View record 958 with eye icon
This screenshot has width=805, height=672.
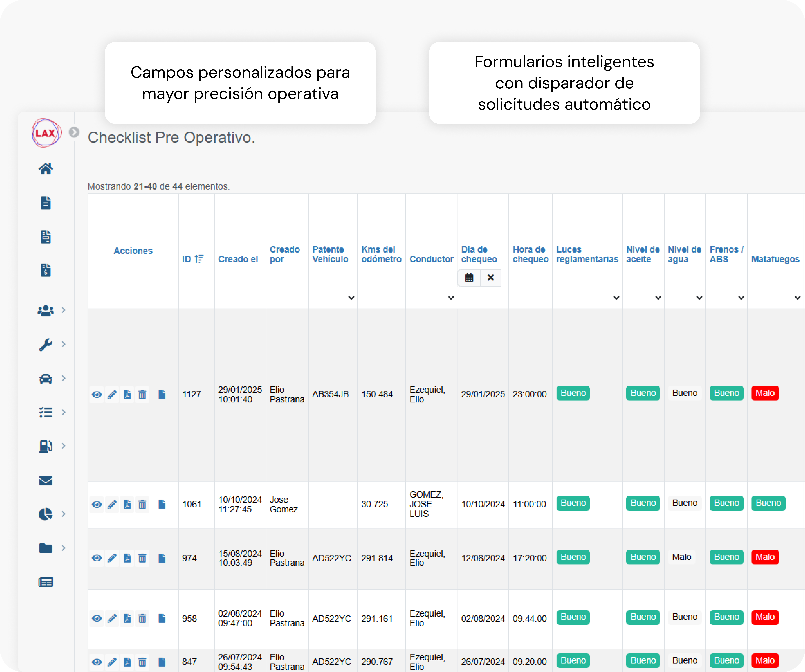coord(97,618)
